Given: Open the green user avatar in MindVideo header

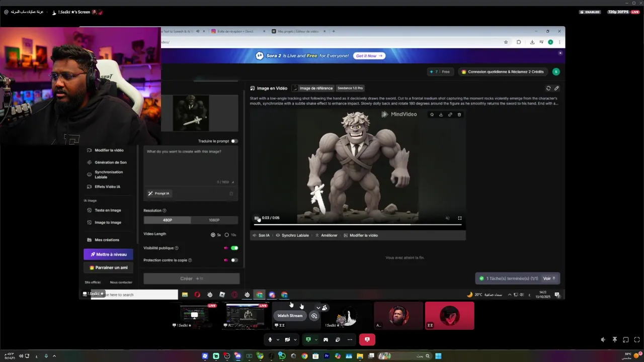Looking at the screenshot, I should [x=555, y=71].
